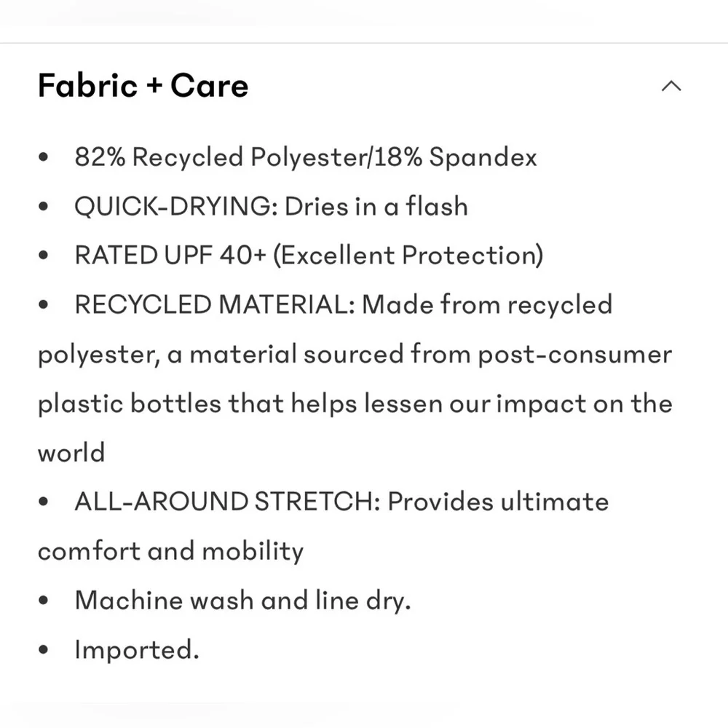728x728 pixels.
Task: Click the bullet beside RECYCLED MATERIAL
Action: [44, 304]
